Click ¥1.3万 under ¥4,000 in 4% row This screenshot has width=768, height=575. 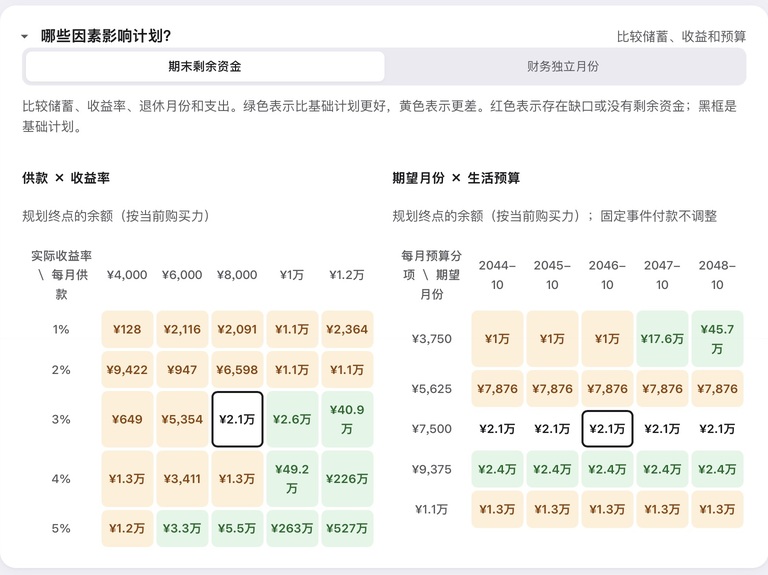(x=127, y=479)
